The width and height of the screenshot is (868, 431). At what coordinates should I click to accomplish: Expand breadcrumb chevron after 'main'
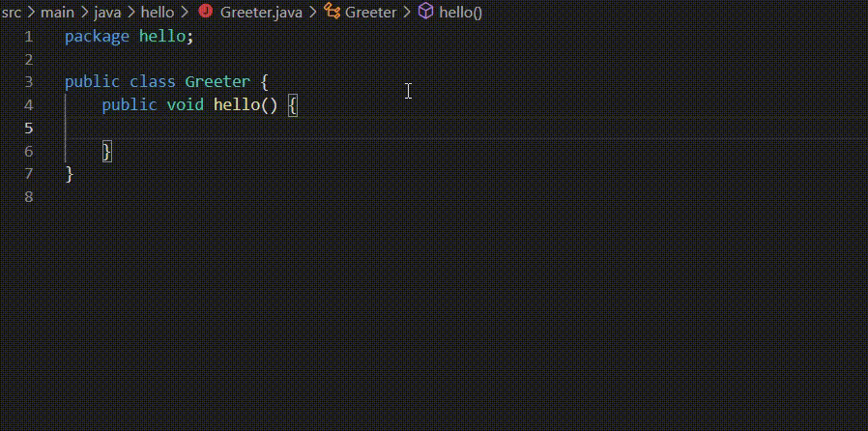[84, 13]
